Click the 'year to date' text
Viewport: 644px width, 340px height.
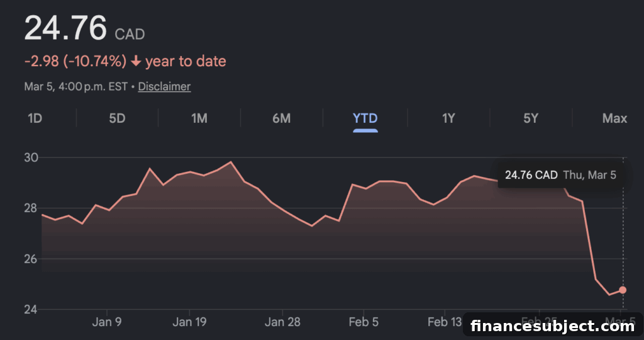[x=186, y=61]
